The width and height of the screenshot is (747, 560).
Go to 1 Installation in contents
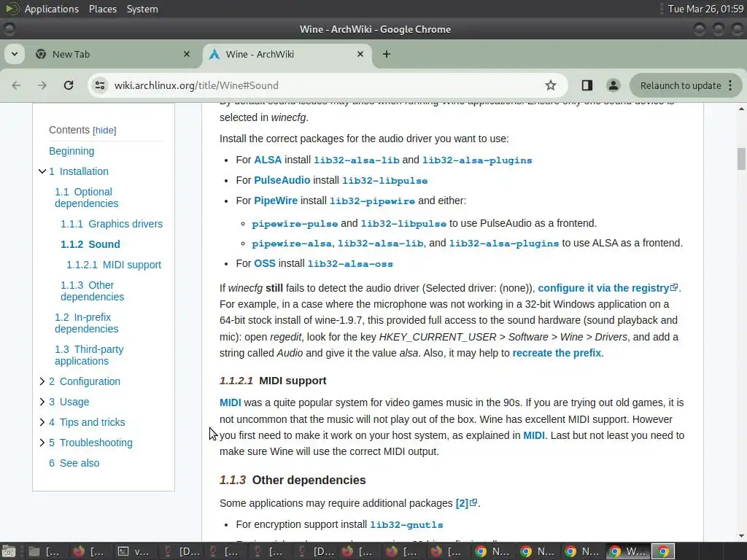79,171
